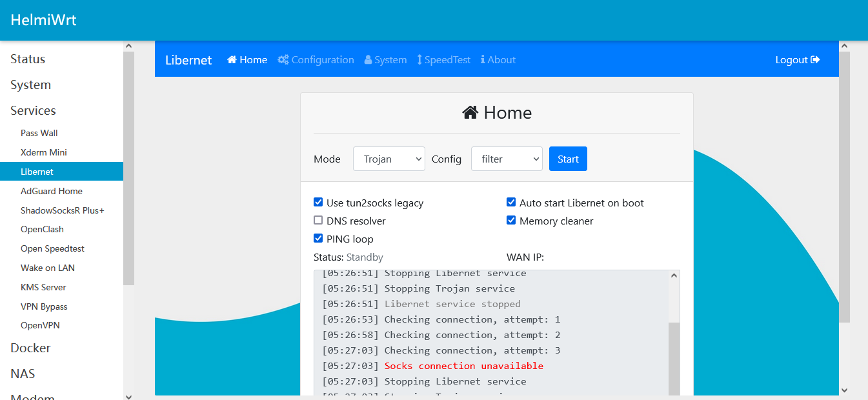This screenshot has width=868, height=400.
Task: Click the Logout link
Action: 798,60
